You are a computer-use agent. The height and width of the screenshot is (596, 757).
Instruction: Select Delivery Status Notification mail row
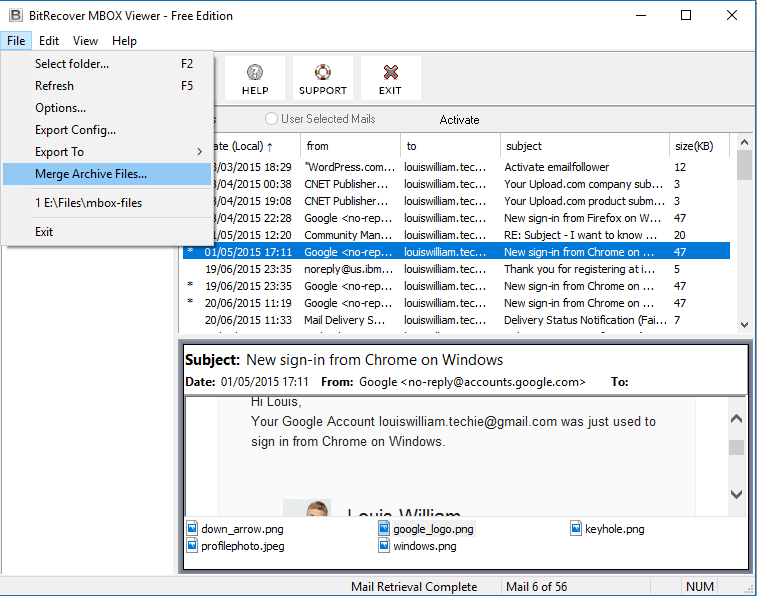click(x=456, y=320)
